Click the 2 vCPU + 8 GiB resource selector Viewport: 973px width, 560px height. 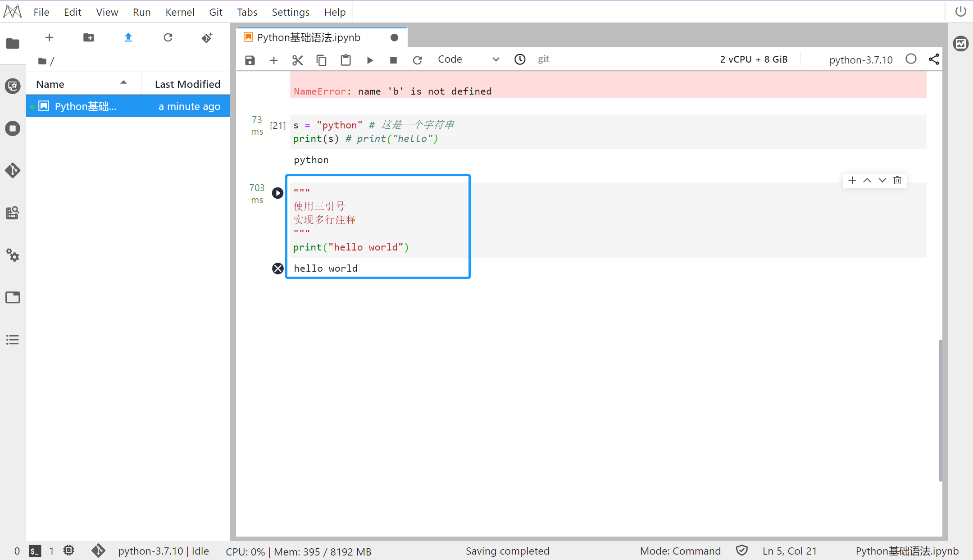754,59
